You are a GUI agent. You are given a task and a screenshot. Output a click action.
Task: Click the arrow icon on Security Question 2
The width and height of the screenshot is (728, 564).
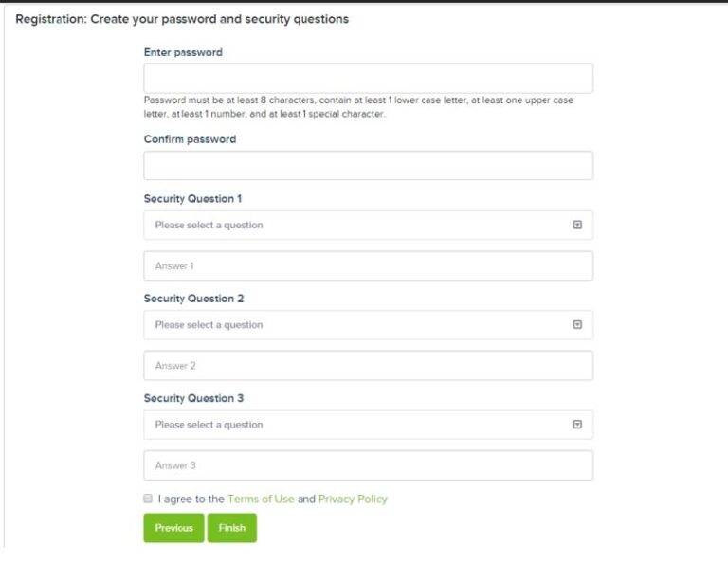577,325
